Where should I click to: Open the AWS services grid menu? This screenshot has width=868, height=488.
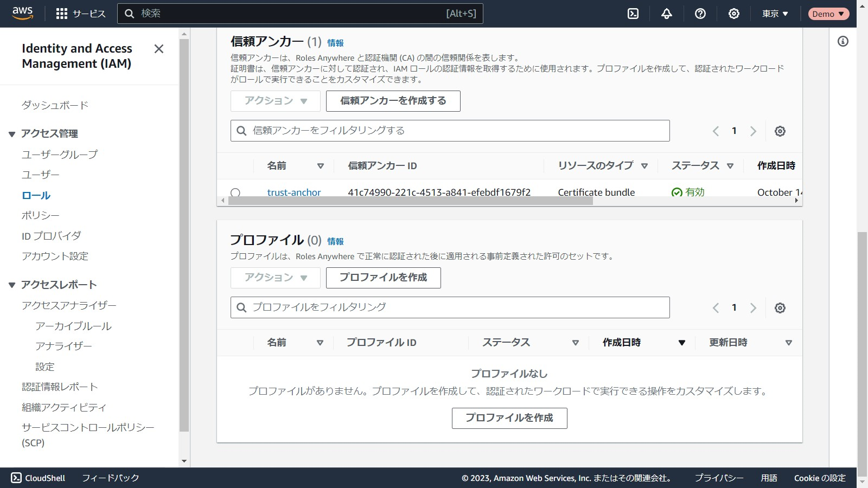[62, 14]
